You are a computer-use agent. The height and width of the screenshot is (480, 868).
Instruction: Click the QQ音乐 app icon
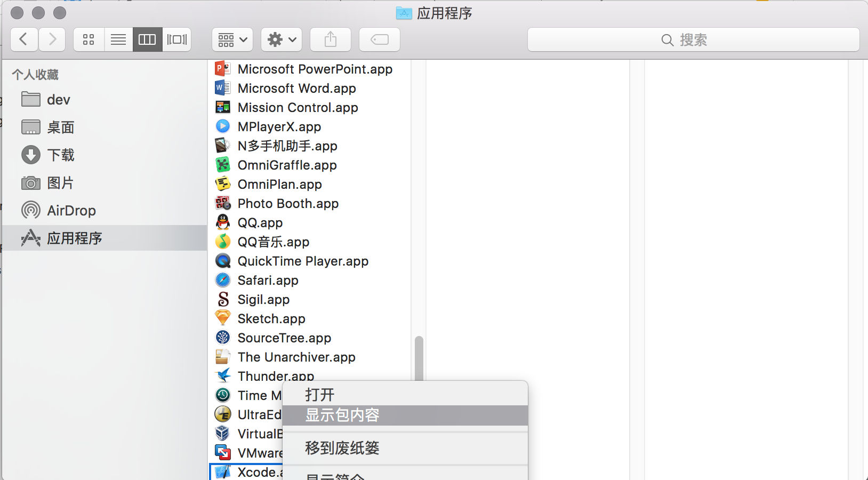[222, 242]
